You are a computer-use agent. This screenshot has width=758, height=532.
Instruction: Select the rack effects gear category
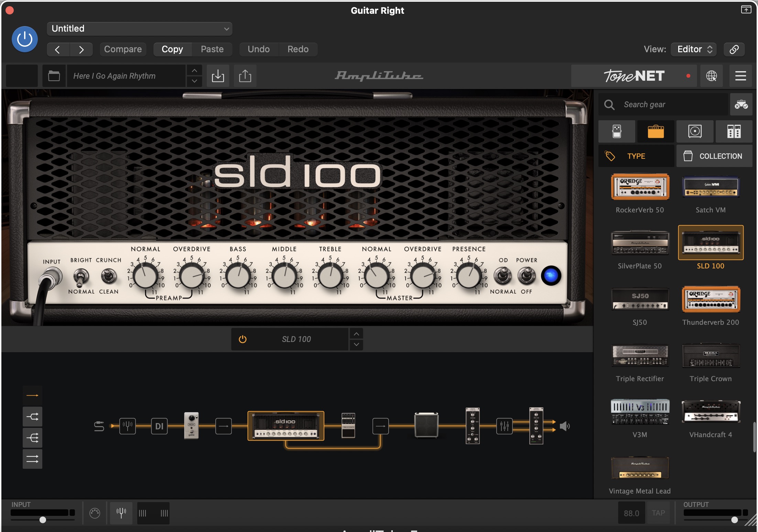click(734, 131)
